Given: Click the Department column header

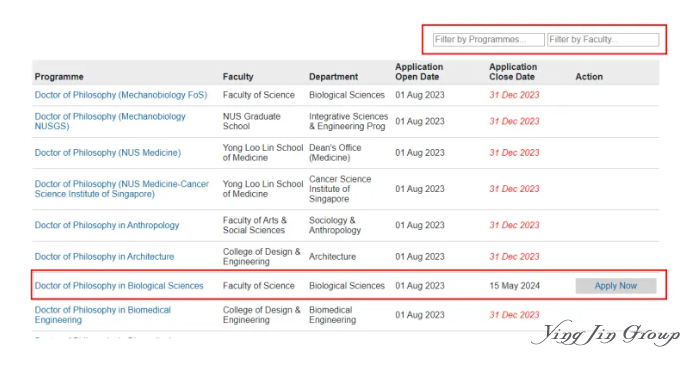Looking at the screenshot, I should click(333, 77).
